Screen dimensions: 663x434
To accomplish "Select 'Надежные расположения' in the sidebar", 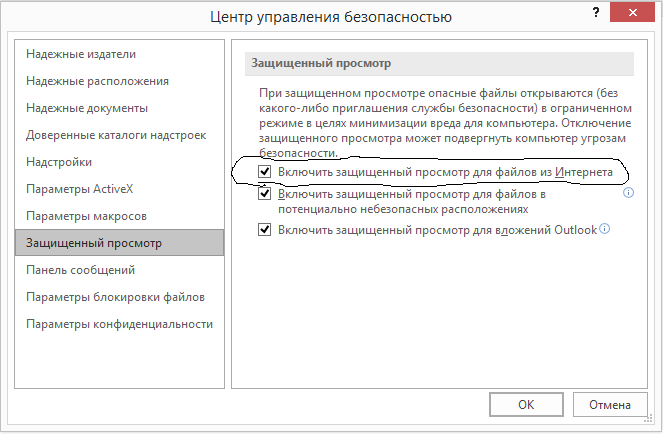I will (x=97, y=81).
